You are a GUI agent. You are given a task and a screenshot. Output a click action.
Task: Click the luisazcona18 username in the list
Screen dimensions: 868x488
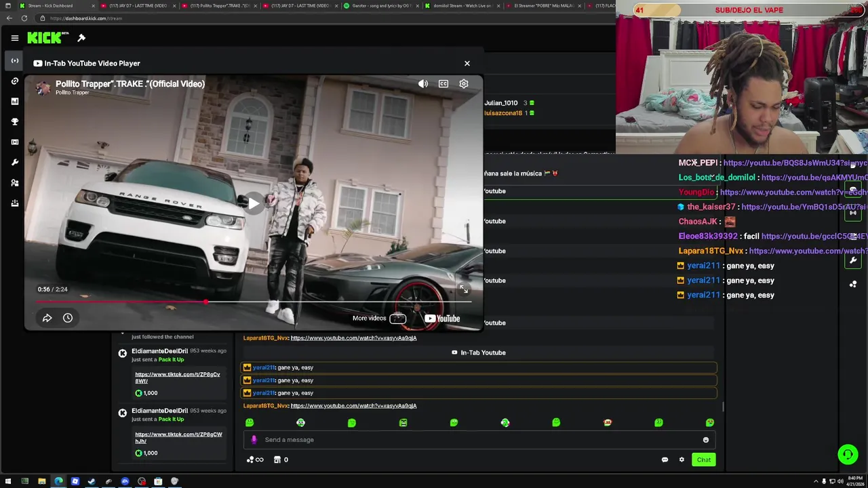click(x=503, y=113)
